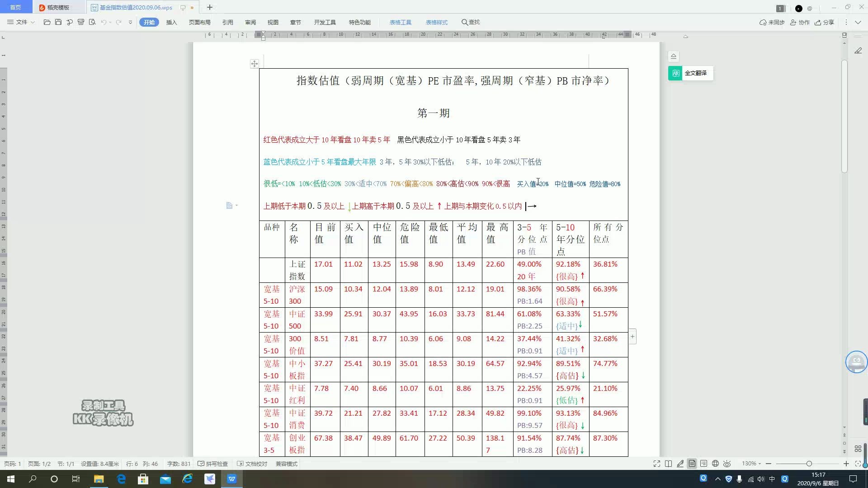Screen dimensions: 868x488
Task: Click zoom in plus button
Action: 846,464
